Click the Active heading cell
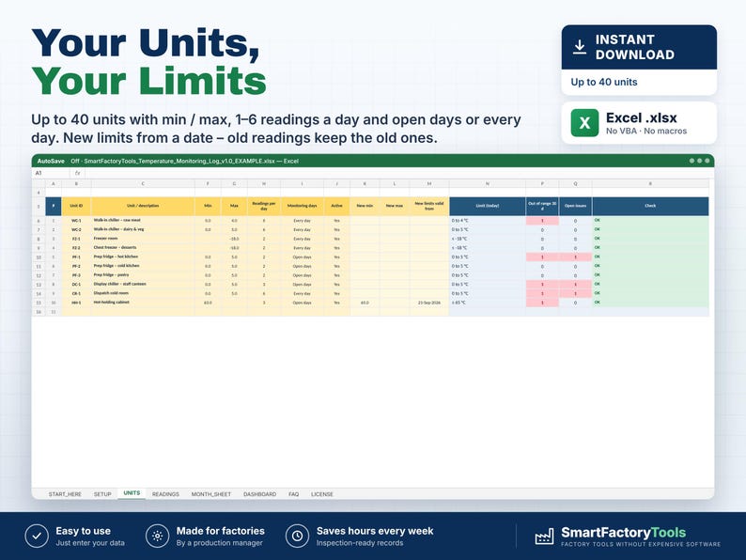Viewport: 746px width, 560px height. click(337, 206)
